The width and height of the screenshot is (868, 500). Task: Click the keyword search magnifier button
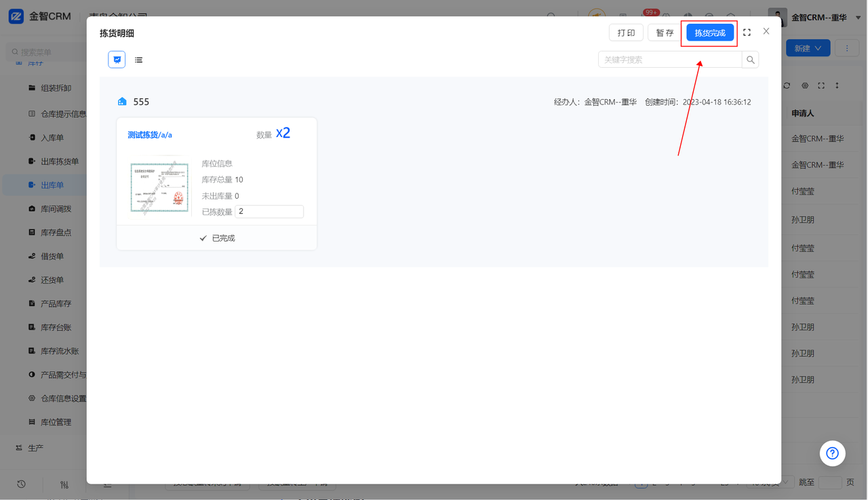tap(751, 60)
